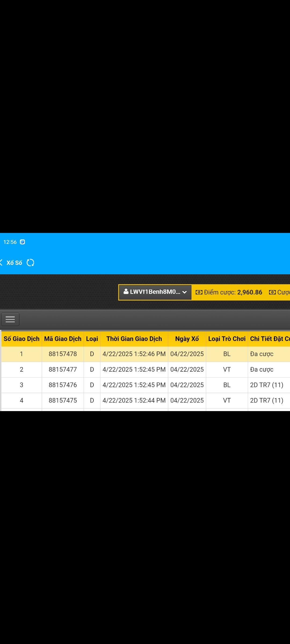Viewport: 290px width, 644px height.
Task: Select the Xổ Số page title
Action: coord(15,263)
